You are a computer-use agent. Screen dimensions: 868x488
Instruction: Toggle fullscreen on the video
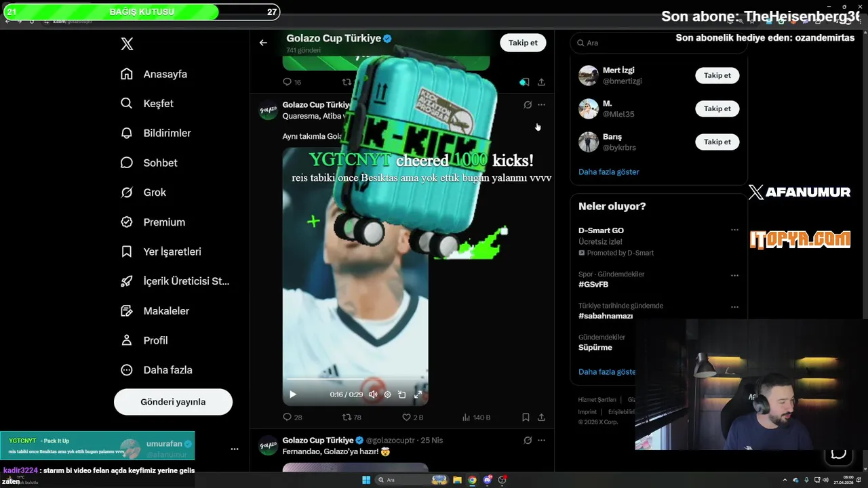[x=418, y=394]
